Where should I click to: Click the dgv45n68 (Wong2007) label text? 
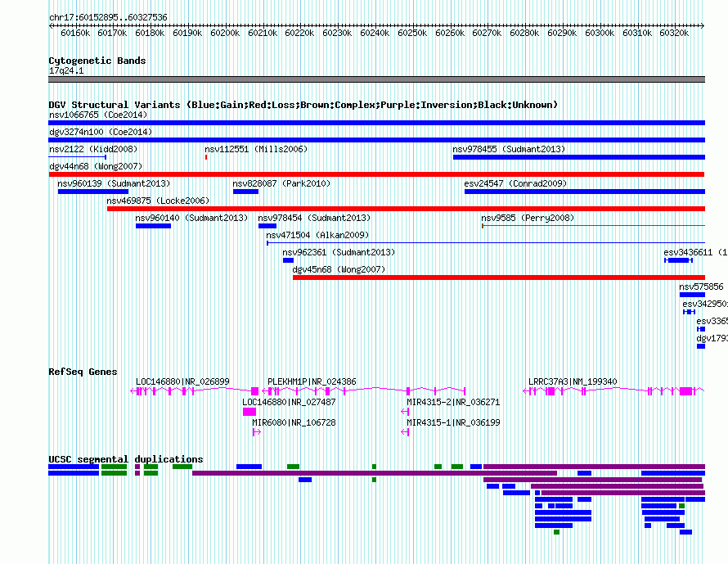point(339,269)
